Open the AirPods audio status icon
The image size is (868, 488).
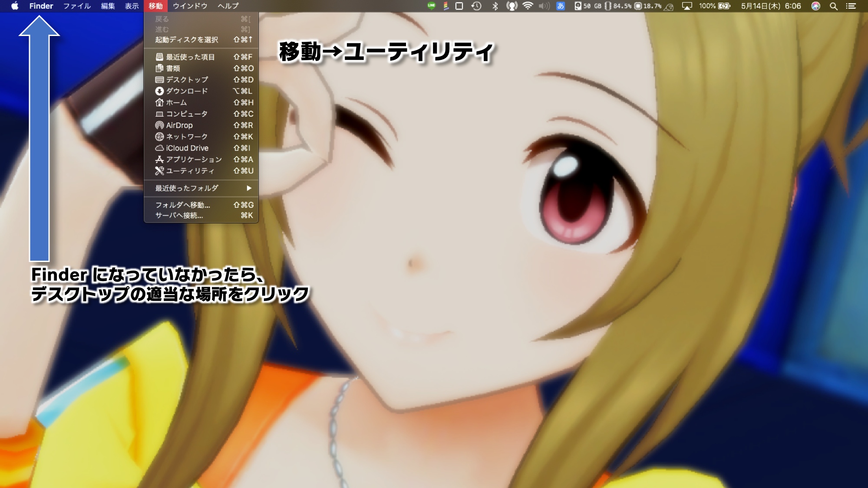point(512,6)
